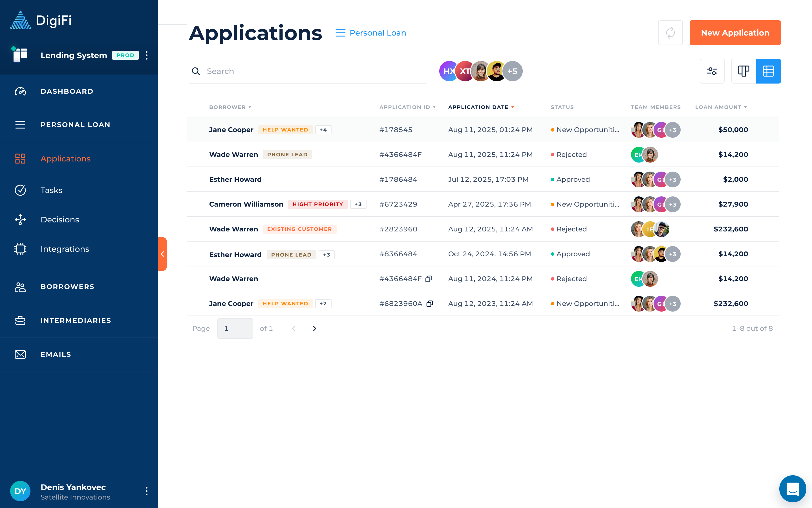Sort by Borrower column

[x=230, y=107]
